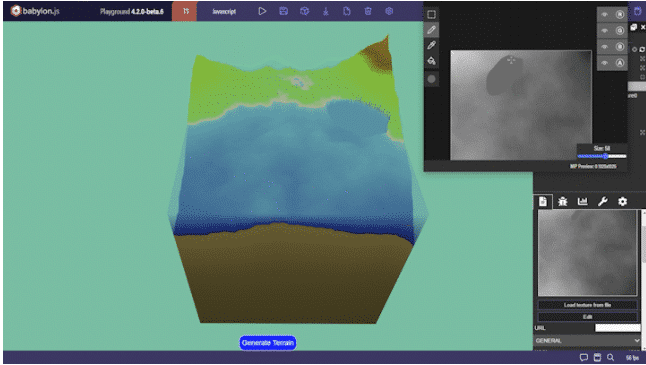This screenshot has width=646, height=365.
Task: Toggle visibility of the B channel
Action: [x=604, y=47]
